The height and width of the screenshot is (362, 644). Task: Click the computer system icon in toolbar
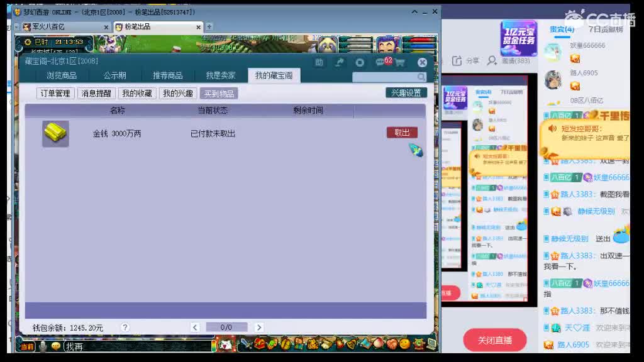point(431,344)
